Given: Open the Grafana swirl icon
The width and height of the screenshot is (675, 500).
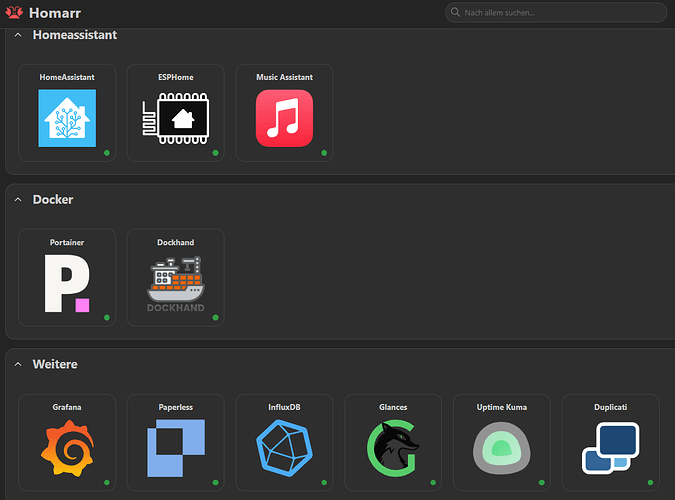Looking at the screenshot, I should (x=67, y=448).
